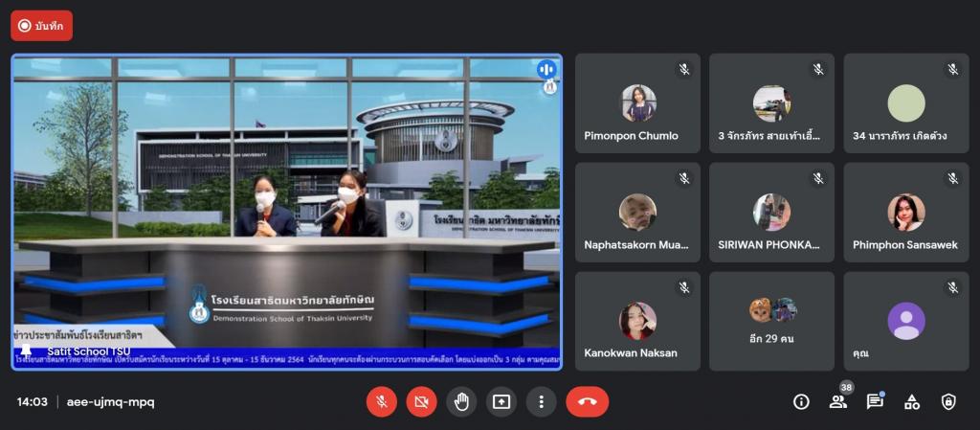Click Naphatsakorn's muted mic icon
The image size is (980, 430).
coord(684,179)
